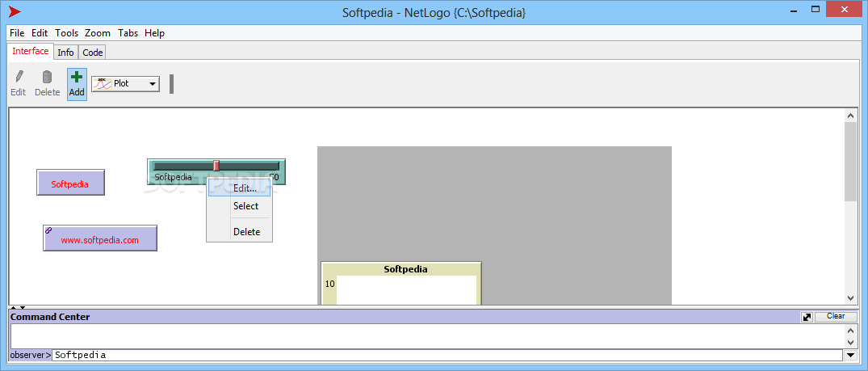Choose Select in the context menu

[239, 206]
